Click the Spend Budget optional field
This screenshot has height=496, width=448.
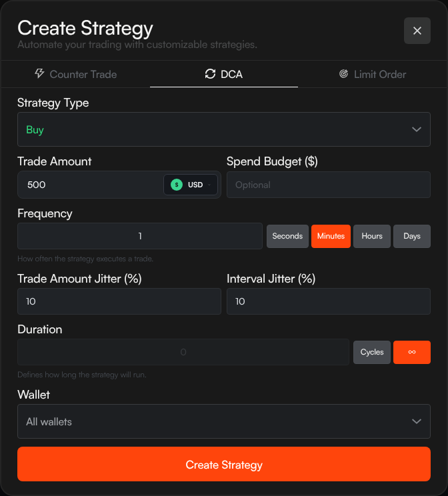point(329,185)
